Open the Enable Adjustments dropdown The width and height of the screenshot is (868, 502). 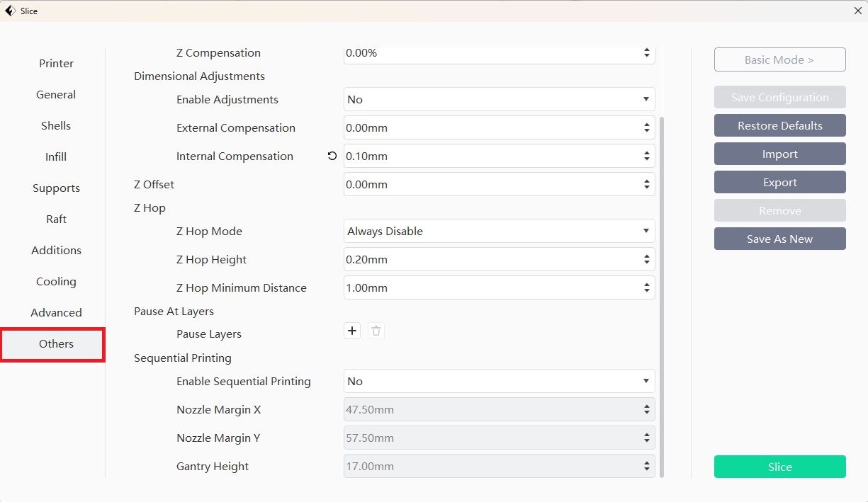(x=499, y=100)
